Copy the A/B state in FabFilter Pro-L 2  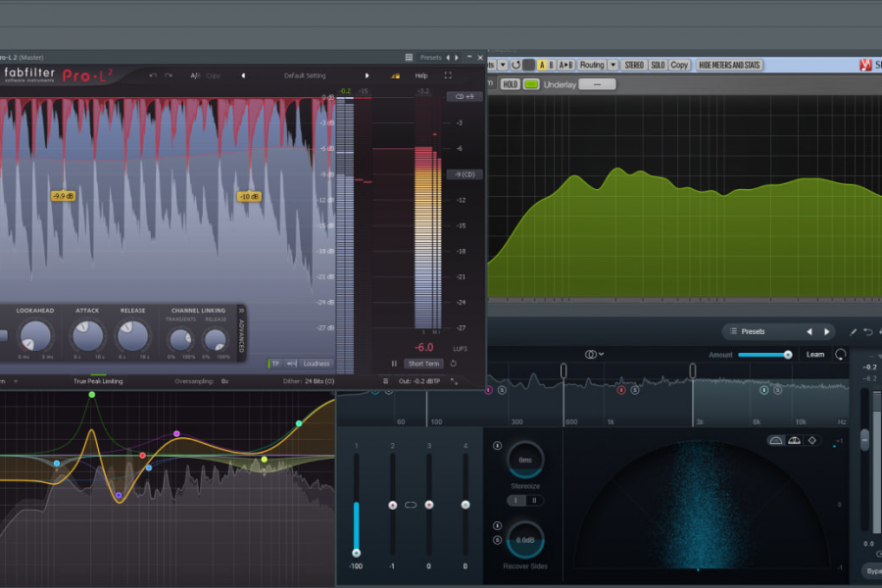[214, 75]
